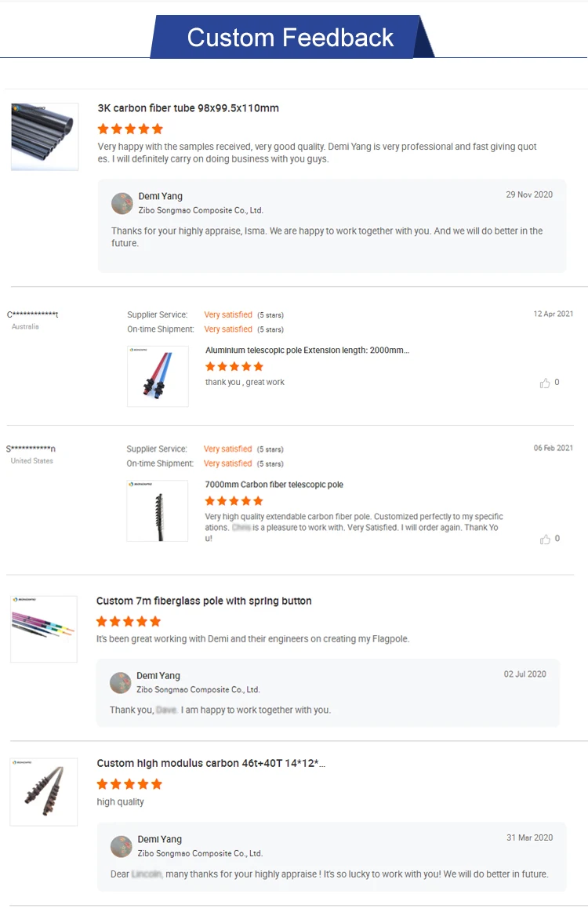
Task: Click 'Aluminium telescopic pole Extension length' title
Action: [307, 351]
